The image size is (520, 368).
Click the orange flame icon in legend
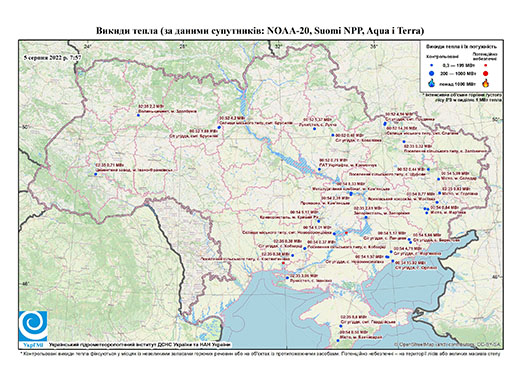coord(486,83)
